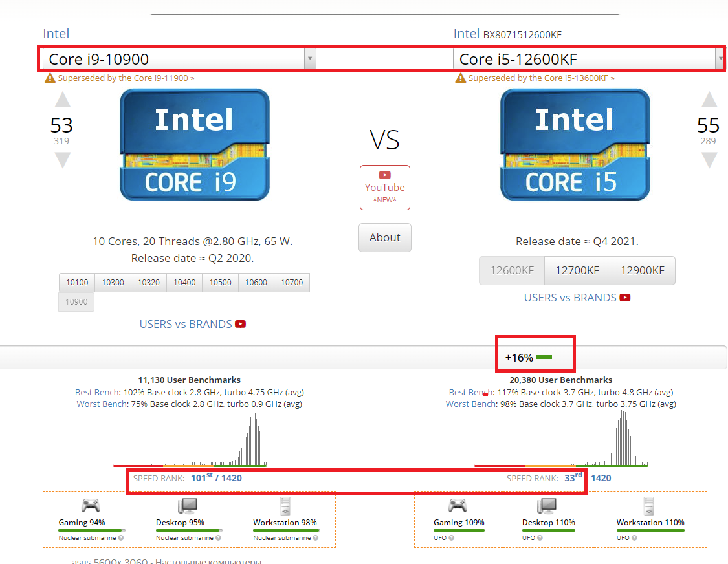This screenshot has width=728, height=564.
Task: Open the right Intel brand link
Action: (x=466, y=34)
